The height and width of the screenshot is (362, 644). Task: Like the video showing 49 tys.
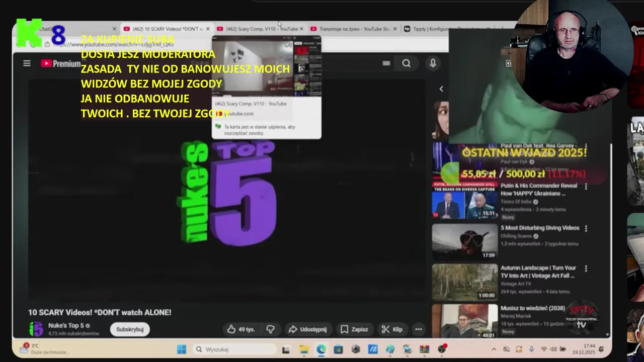[x=241, y=329]
